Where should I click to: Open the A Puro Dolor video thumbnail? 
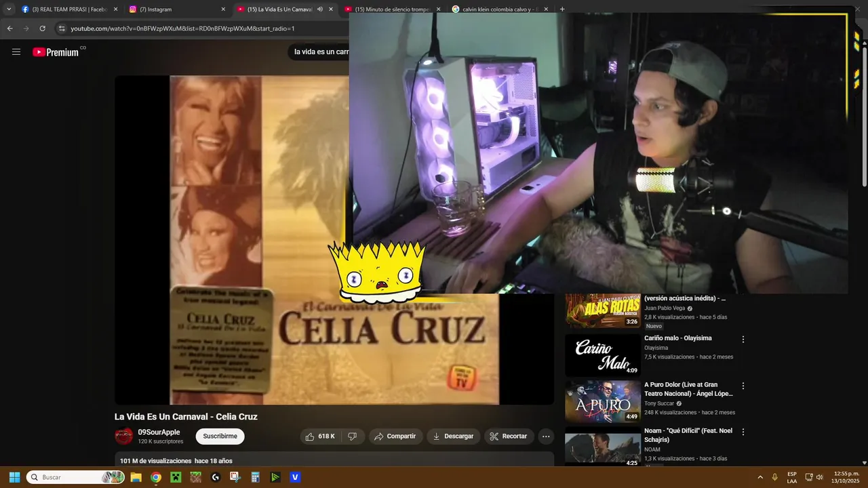point(603,401)
